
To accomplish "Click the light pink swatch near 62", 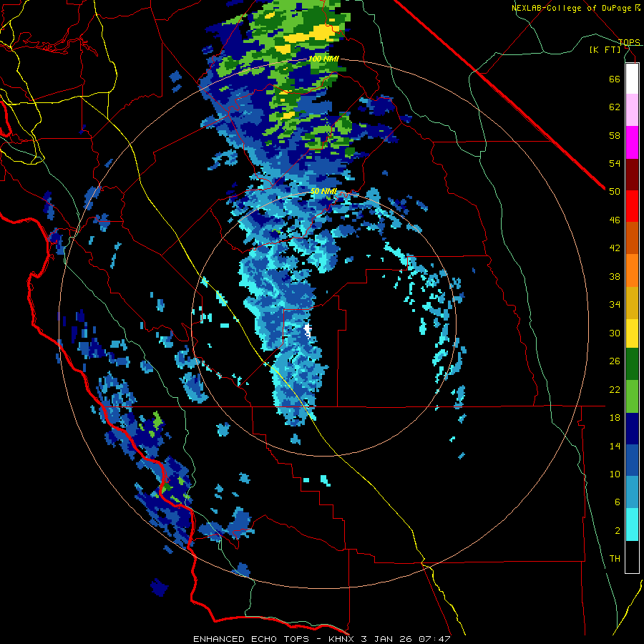I will tap(632, 109).
